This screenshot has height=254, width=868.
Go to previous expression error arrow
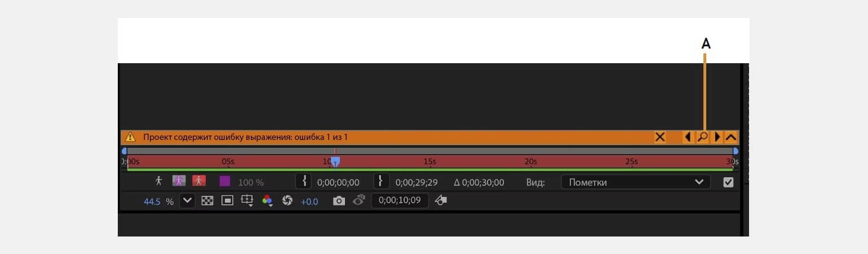[688, 137]
